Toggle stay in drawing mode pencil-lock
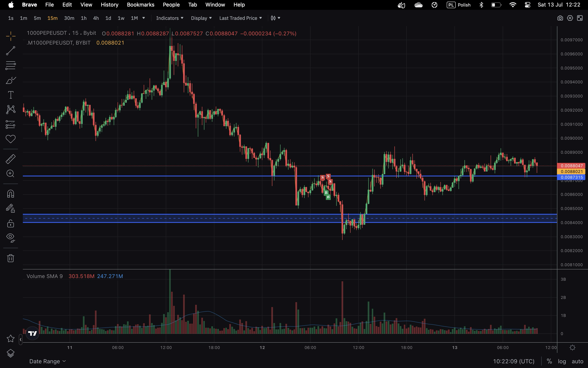Viewport: 588px width, 368px height. 11,208
